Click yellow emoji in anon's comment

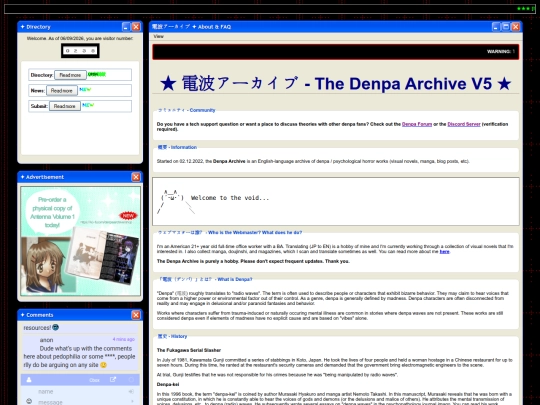[x=103, y=365]
